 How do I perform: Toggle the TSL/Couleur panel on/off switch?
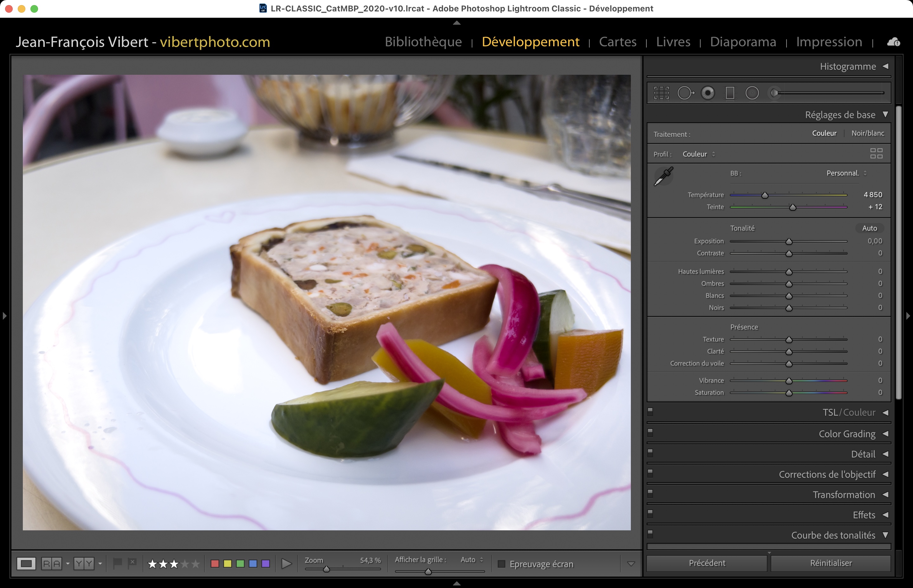pyautogui.click(x=650, y=412)
